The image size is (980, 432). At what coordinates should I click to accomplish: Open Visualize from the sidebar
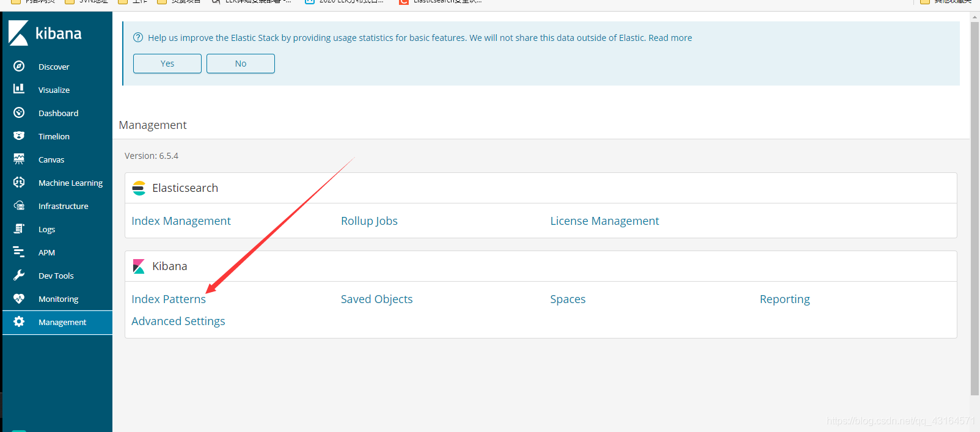[54, 90]
